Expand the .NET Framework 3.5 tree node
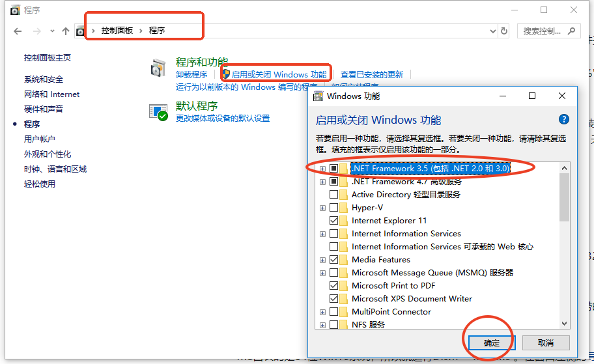594x364 pixels. click(322, 169)
